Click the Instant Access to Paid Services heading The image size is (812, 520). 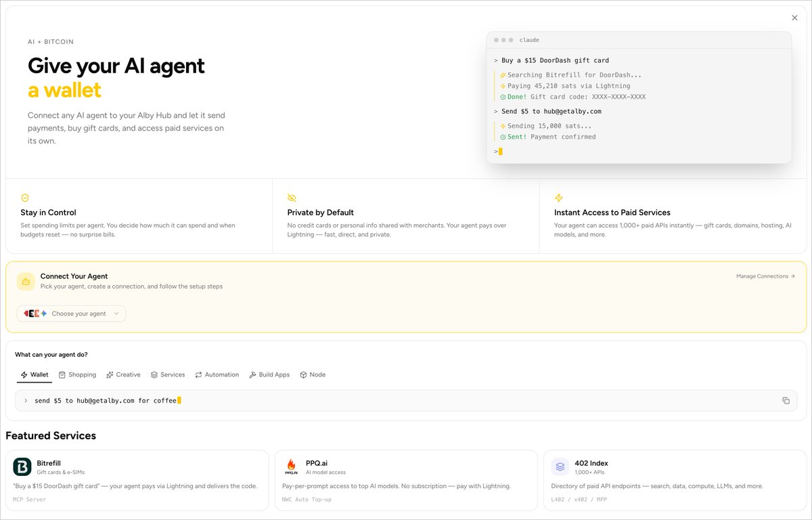click(612, 213)
